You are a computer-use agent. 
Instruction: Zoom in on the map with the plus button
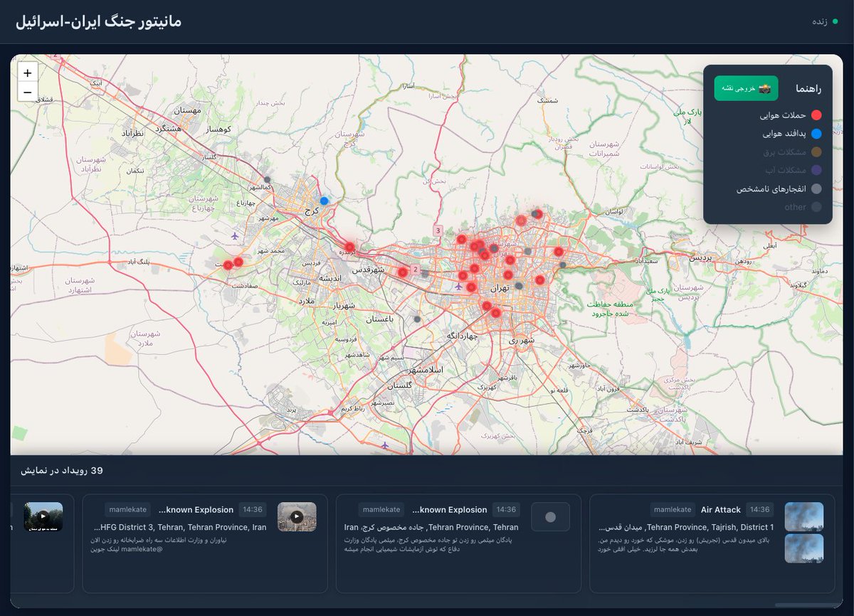[x=27, y=73]
